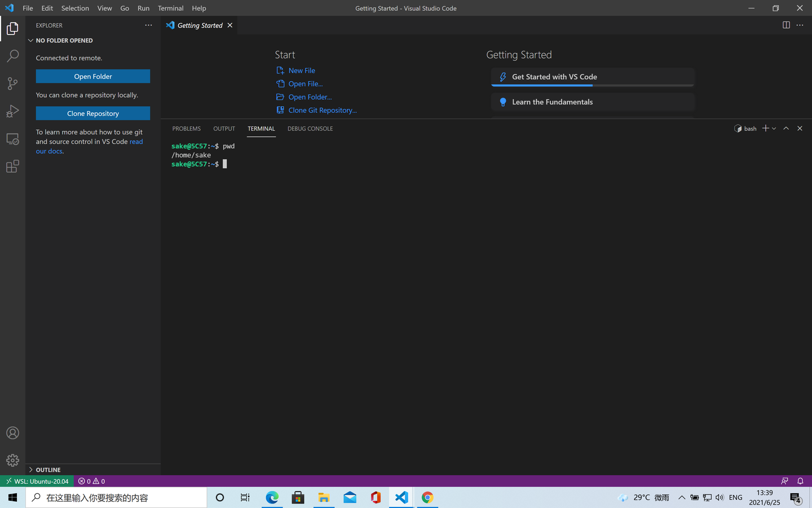Open the Search view icon
The width and height of the screenshot is (812, 508).
click(12, 55)
